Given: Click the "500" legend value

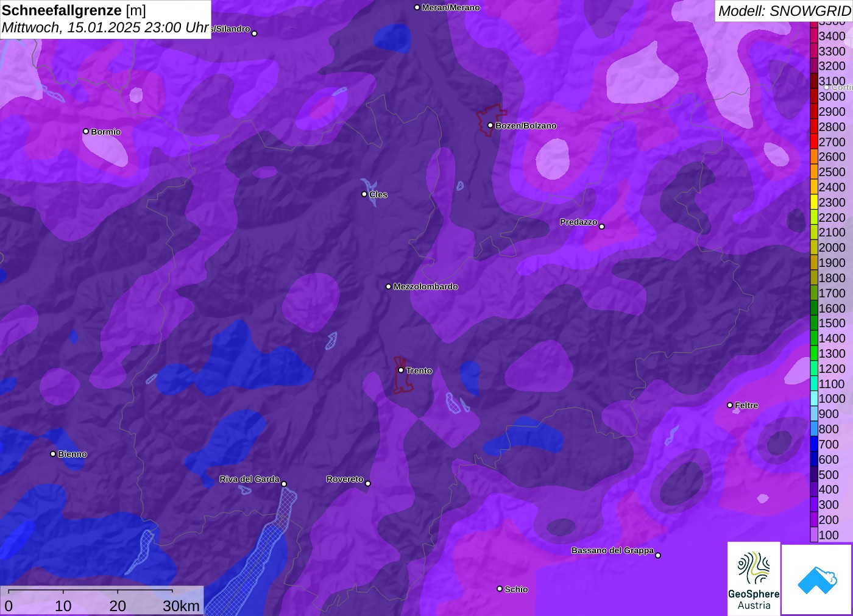Looking at the screenshot, I should pos(829,475).
